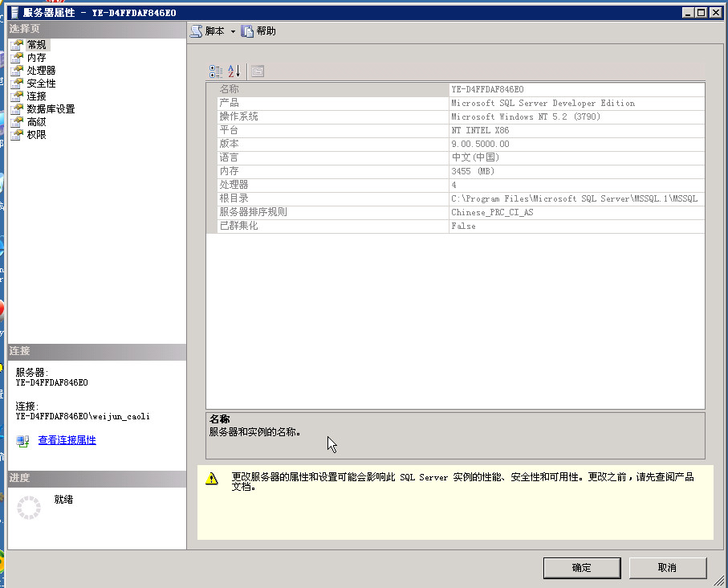Click the 取消 button
The width and height of the screenshot is (728, 588).
(x=667, y=568)
